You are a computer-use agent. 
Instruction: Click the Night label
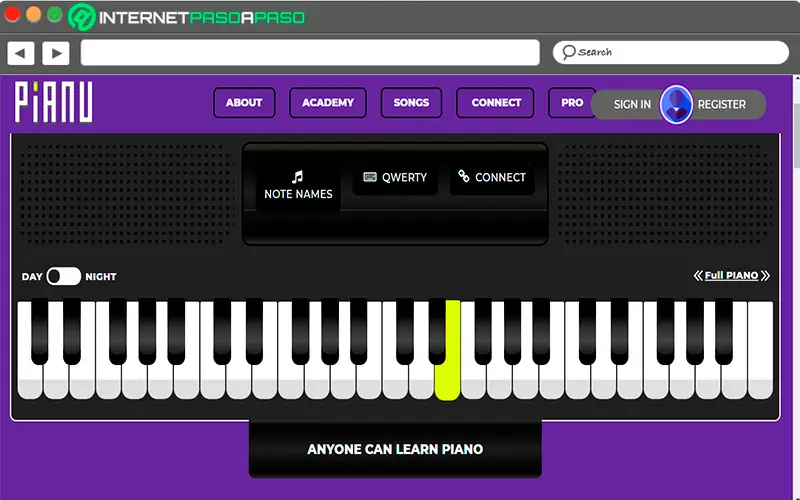coord(101,277)
